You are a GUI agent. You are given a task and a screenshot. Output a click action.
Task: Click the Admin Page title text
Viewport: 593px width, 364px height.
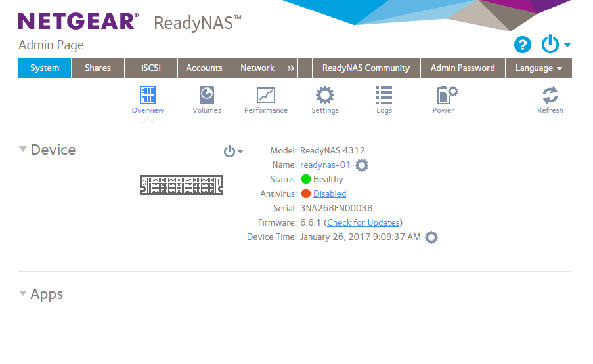51,45
